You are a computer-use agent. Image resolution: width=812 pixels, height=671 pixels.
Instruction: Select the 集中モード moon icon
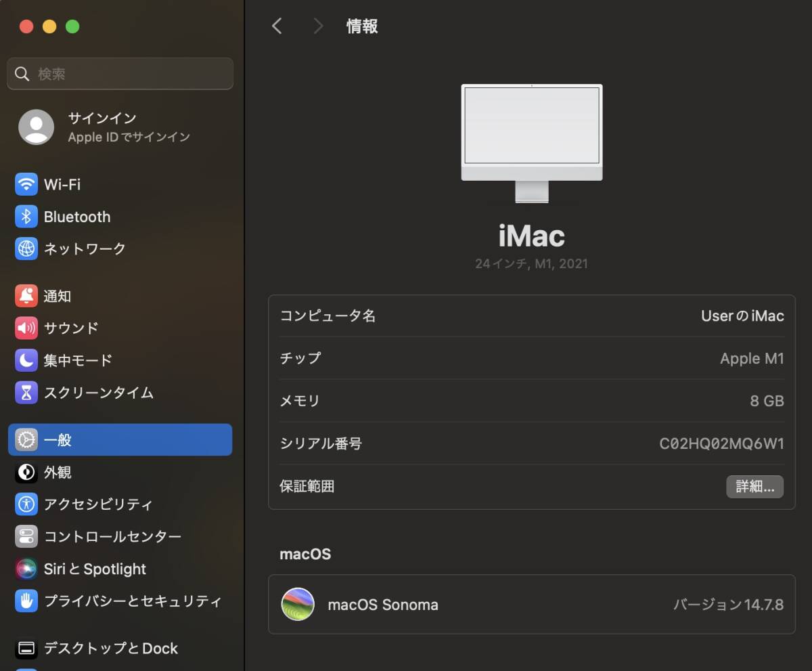tap(26, 360)
